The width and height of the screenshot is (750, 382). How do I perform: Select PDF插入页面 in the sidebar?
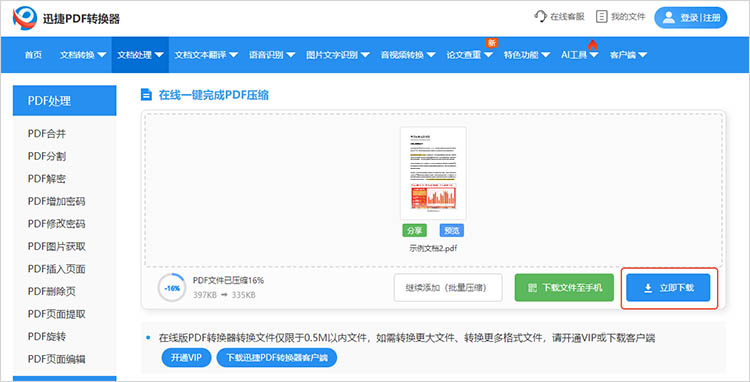pyautogui.click(x=56, y=269)
